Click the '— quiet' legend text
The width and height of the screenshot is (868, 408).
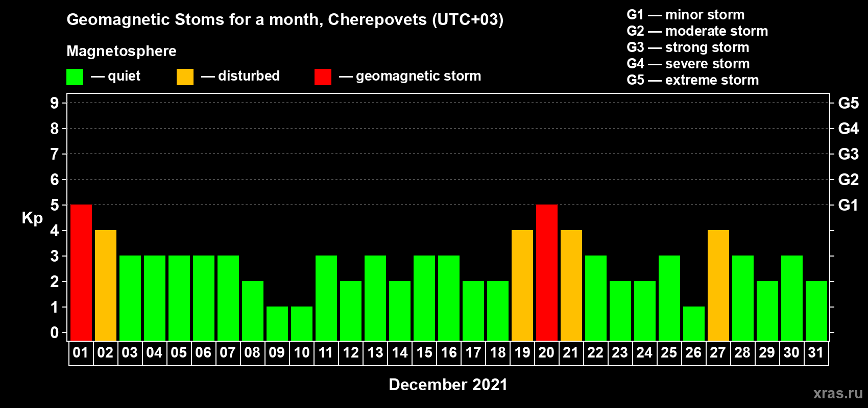click(x=115, y=76)
